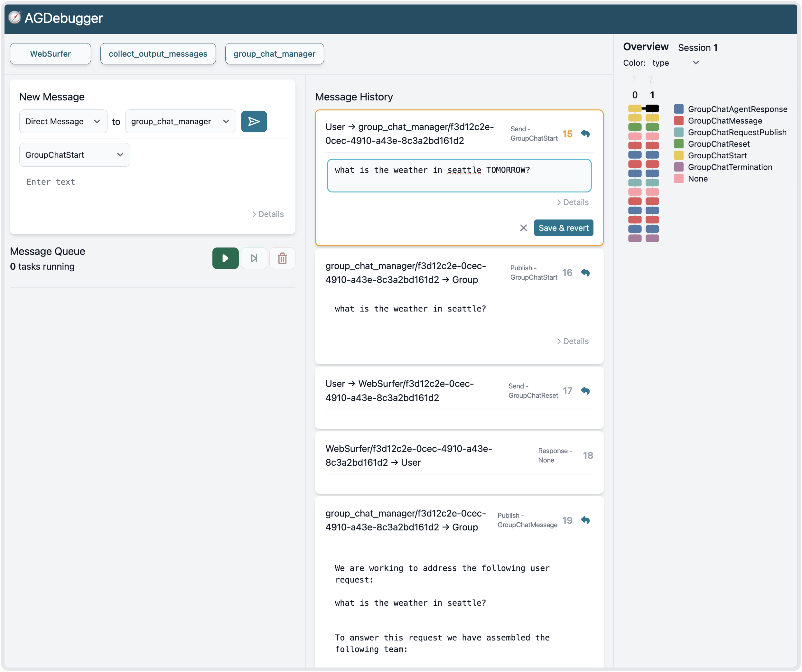Screen dimensions: 802x672
Task: Click revert arrow on message 17
Action: pos(585,391)
